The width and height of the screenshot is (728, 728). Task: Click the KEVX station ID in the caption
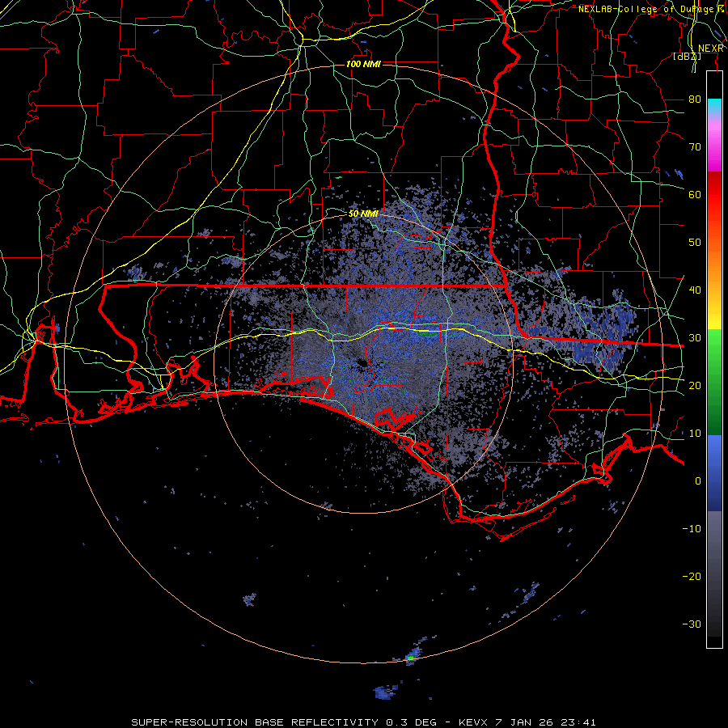pyautogui.click(x=473, y=722)
